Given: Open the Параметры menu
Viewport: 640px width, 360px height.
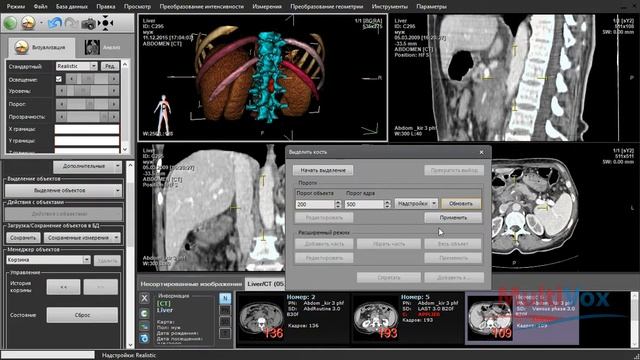Looking at the screenshot, I should (431, 7).
